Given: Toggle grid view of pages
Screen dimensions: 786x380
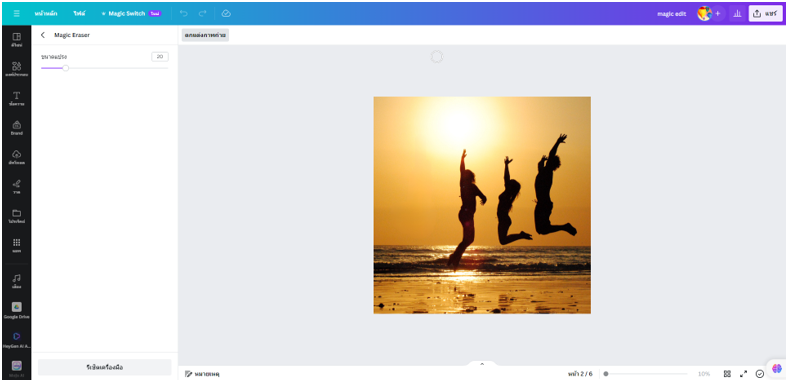Looking at the screenshot, I should pos(727,373).
